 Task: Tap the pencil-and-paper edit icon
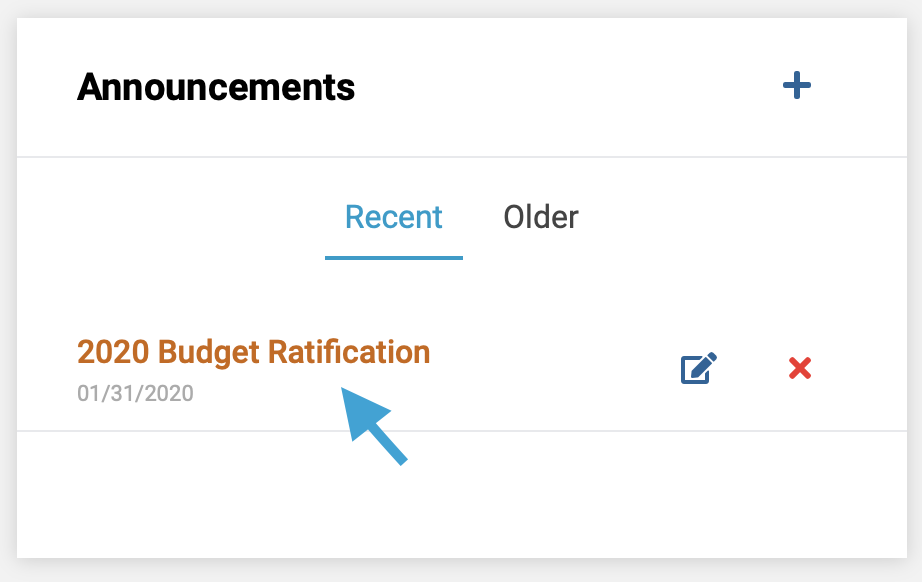pyautogui.click(x=699, y=368)
